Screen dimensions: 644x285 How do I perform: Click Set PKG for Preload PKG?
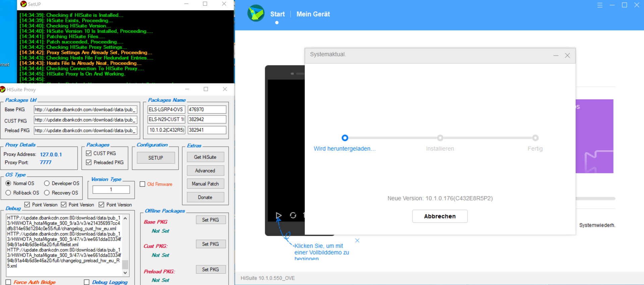211,269
